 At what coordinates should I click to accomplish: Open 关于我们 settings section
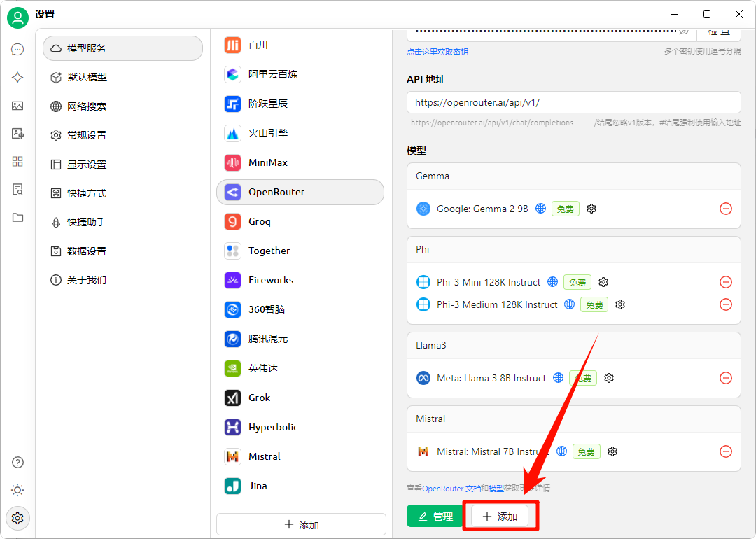pyautogui.click(x=123, y=280)
